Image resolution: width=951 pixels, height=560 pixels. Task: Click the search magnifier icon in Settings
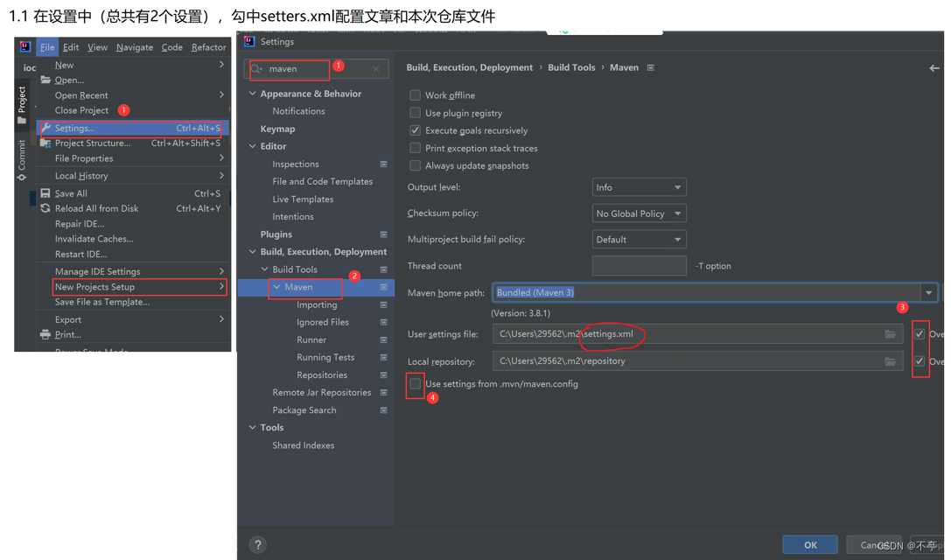click(x=256, y=68)
